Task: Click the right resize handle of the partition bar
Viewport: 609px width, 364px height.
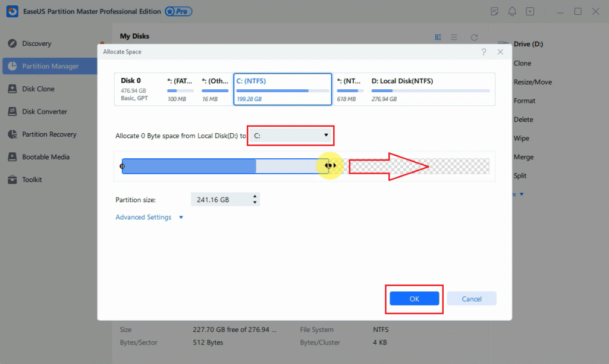Action: 330,165
